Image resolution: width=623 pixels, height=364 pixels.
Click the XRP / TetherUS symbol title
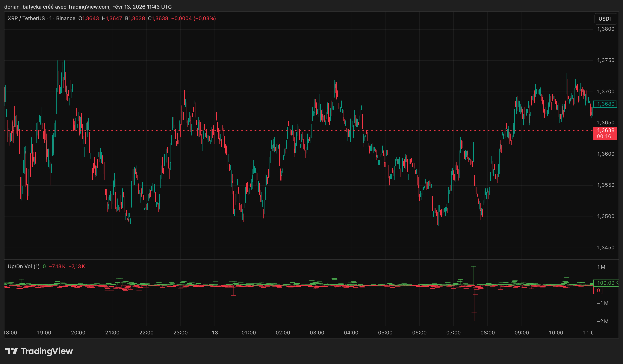tap(26, 18)
